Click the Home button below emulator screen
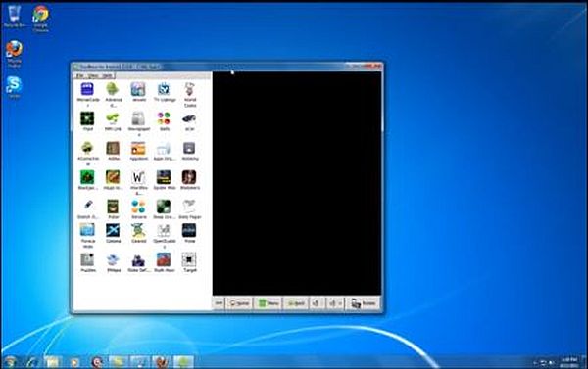 [239, 303]
